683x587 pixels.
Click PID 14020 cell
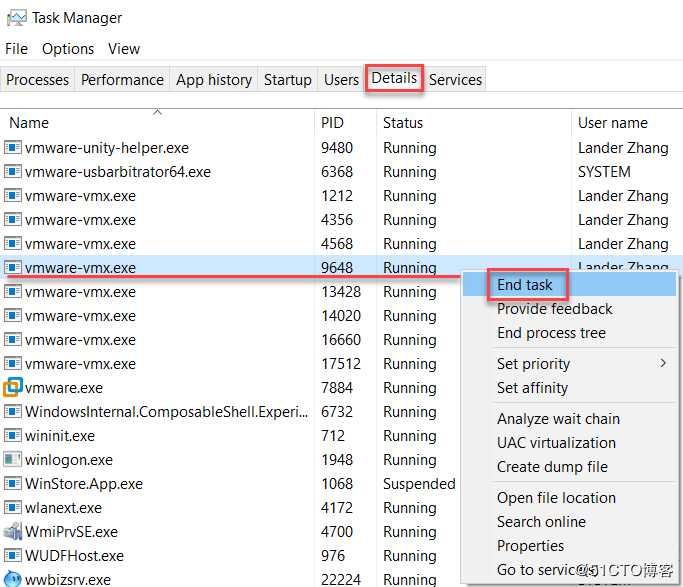341,315
